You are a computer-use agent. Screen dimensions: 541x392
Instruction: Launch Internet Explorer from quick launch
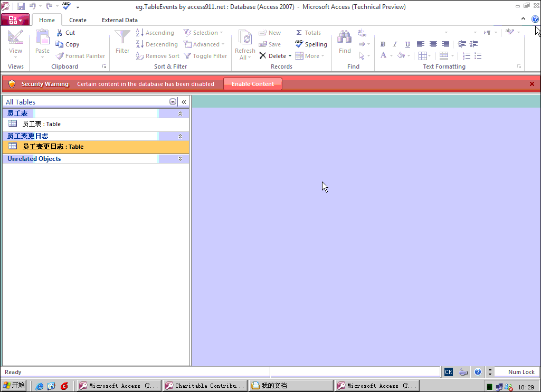coord(40,386)
